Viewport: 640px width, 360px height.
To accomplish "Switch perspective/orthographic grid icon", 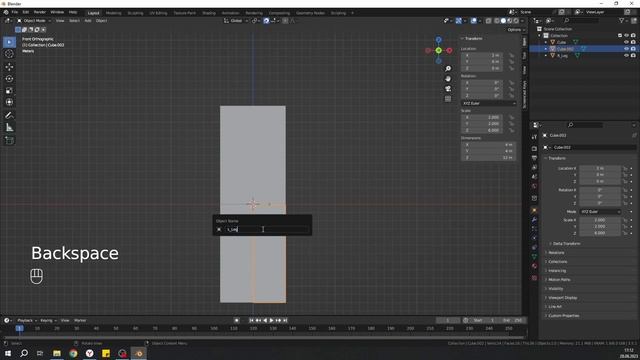I will pyautogui.click(x=448, y=99).
